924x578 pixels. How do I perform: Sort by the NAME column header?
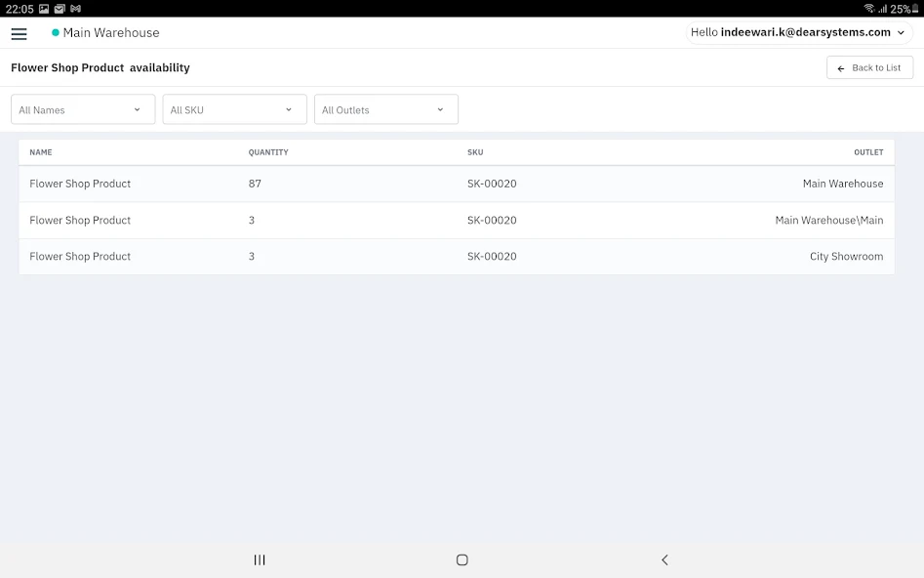pos(41,152)
